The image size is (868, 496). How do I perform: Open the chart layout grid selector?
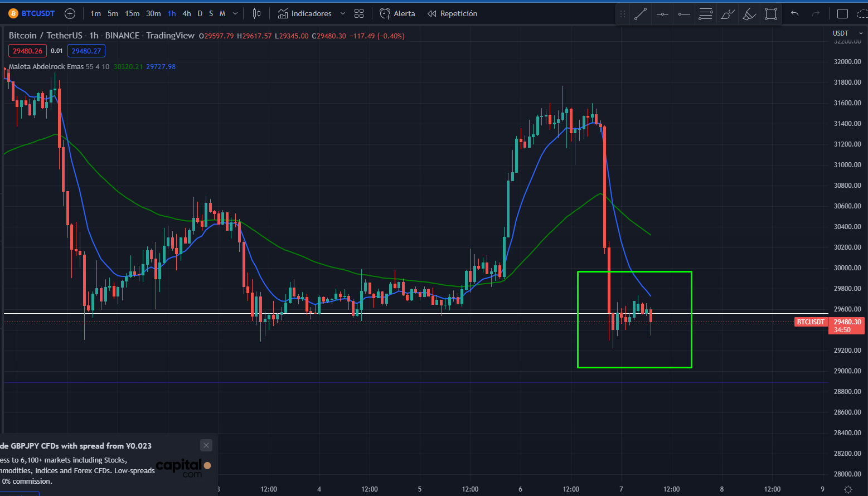tap(359, 13)
